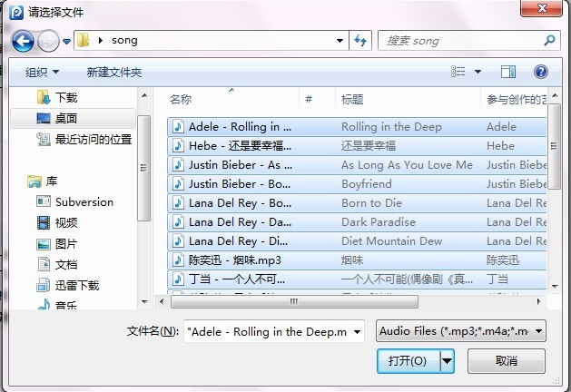This screenshot has width=571, height=392.
Task: Click the Subversion library icon
Action: coord(44,201)
